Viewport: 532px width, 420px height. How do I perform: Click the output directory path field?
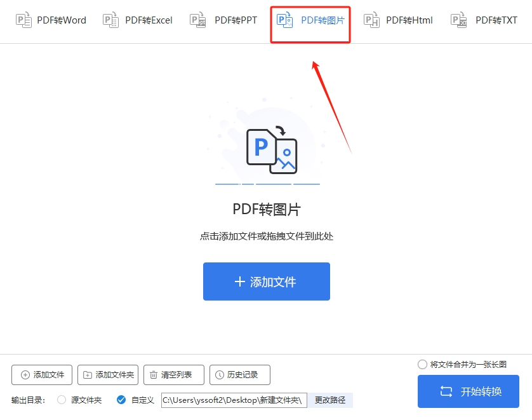point(233,400)
